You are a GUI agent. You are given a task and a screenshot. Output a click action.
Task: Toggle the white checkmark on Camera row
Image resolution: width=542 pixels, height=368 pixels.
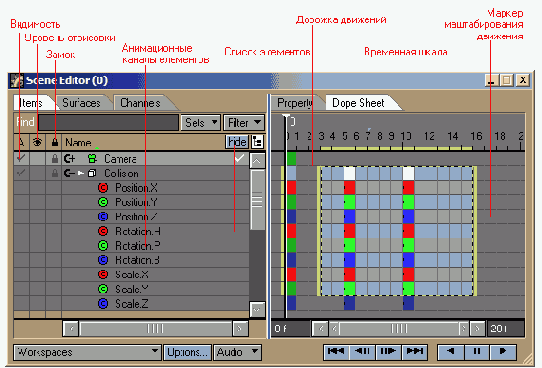pyautogui.click(x=239, y=158)
